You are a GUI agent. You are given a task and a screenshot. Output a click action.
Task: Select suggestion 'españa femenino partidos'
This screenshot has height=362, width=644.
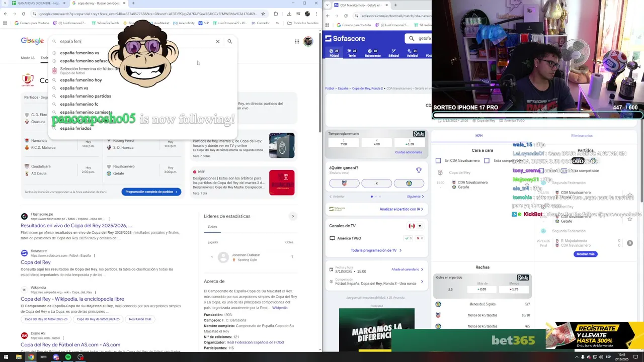[x=86, y=96]
